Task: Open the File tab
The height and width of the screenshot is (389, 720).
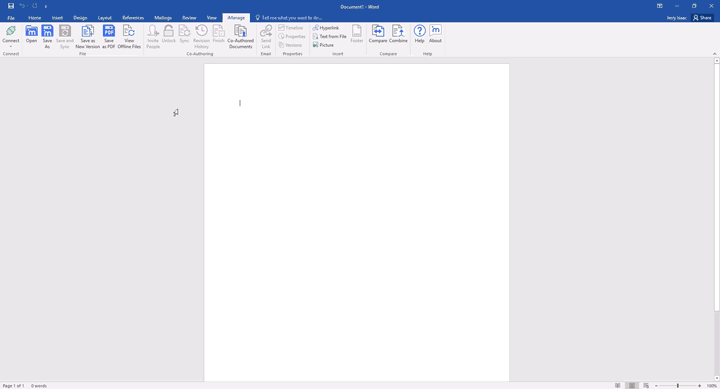Action: click(11, 18)
